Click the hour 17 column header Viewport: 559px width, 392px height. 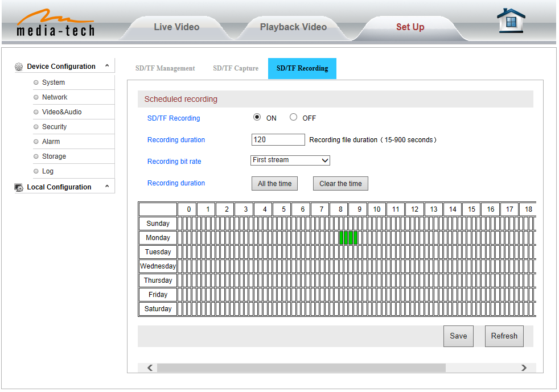[509, 209]
